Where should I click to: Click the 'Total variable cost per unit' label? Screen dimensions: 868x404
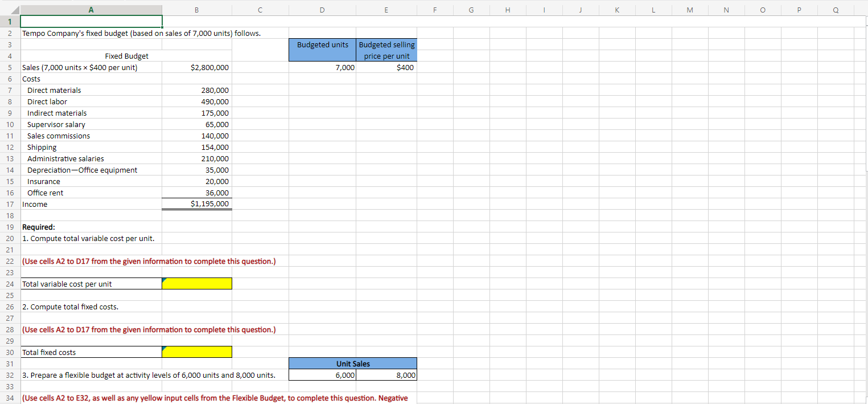pos(67,284)
